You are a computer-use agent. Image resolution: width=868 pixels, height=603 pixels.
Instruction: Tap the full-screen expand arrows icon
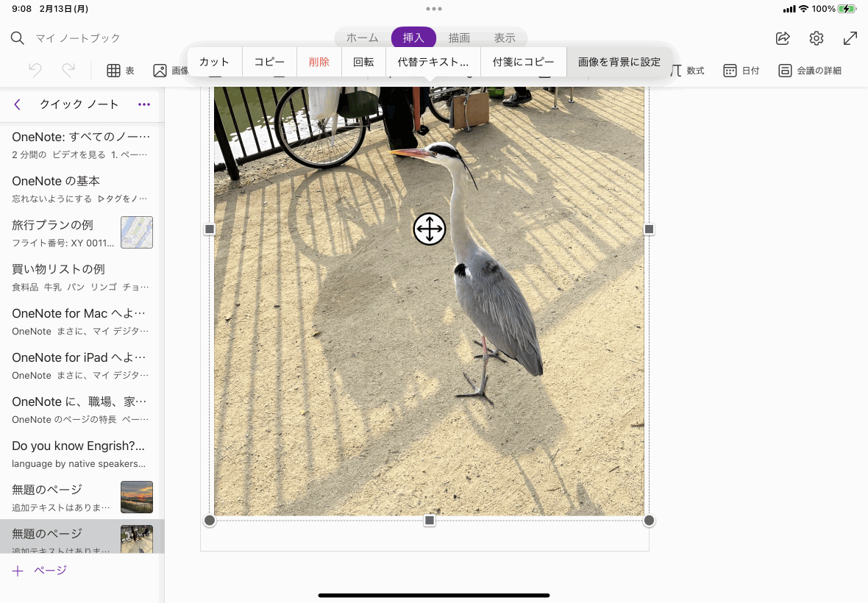coord(850,38)
